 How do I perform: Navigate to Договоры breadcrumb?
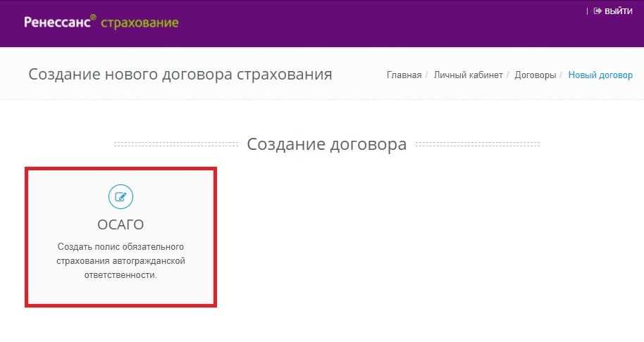535,75
